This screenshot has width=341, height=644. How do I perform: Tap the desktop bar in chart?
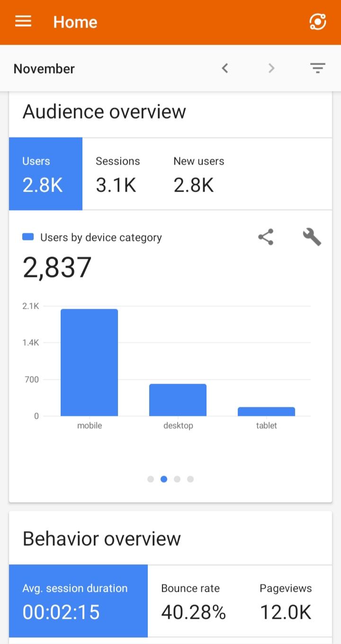pyautogui.click(x=178, y=400)
